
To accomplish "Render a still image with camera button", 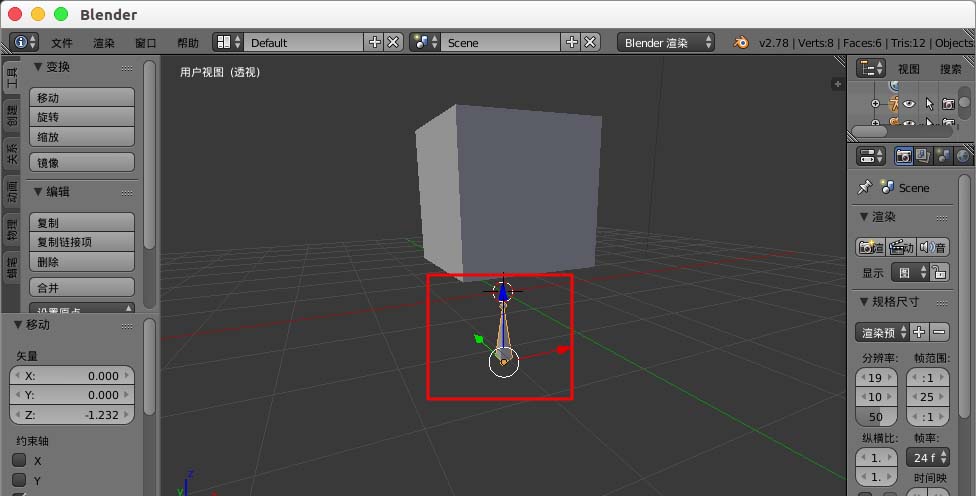I will click(870, 247).
